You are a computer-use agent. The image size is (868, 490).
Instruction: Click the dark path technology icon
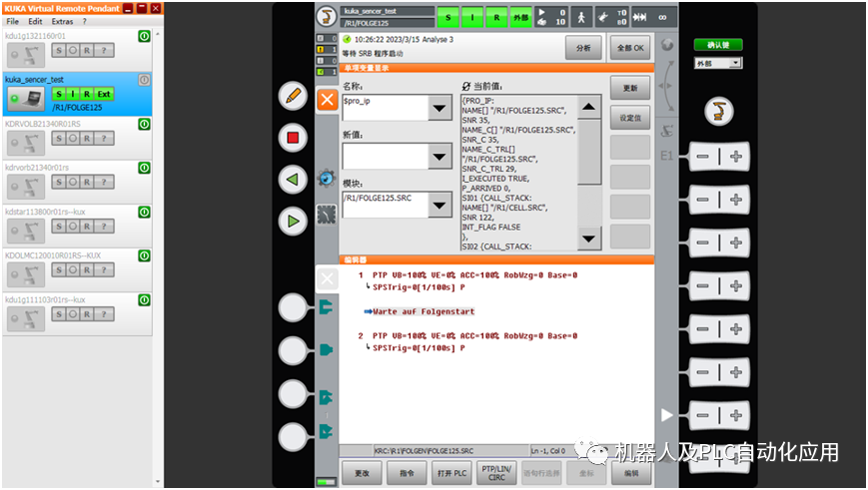click(x=327, y=215)
